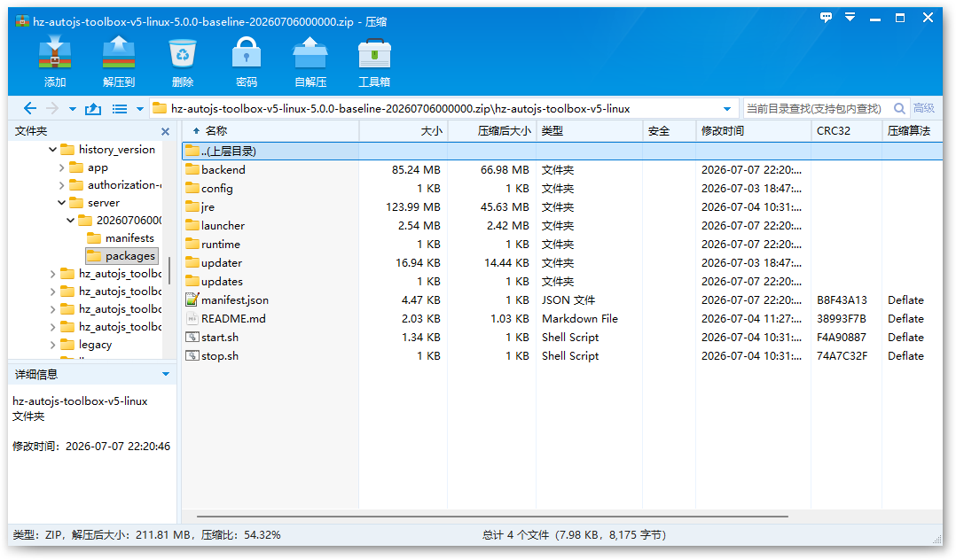The width and height of the screenshot is (956, 560).
Task: Sort by 大小 column header
Action: click(404, 131)
